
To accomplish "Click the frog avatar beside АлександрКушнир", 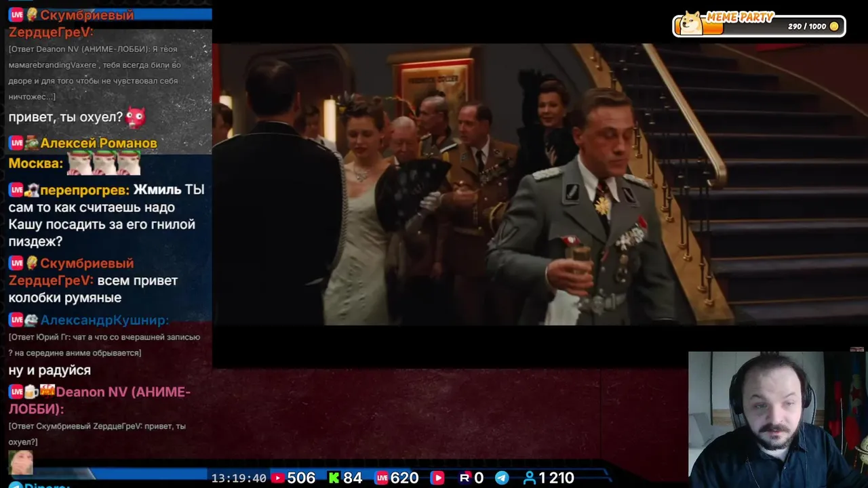I will point(31,320).
